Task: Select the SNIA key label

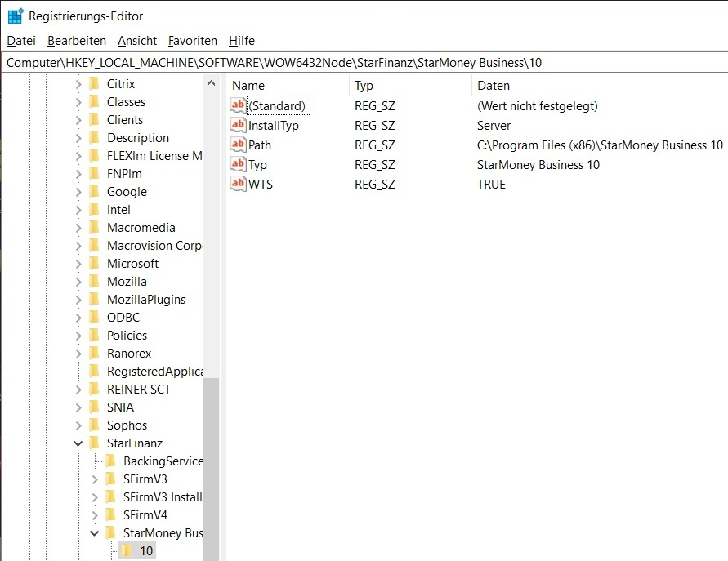Action: (120, 407)
